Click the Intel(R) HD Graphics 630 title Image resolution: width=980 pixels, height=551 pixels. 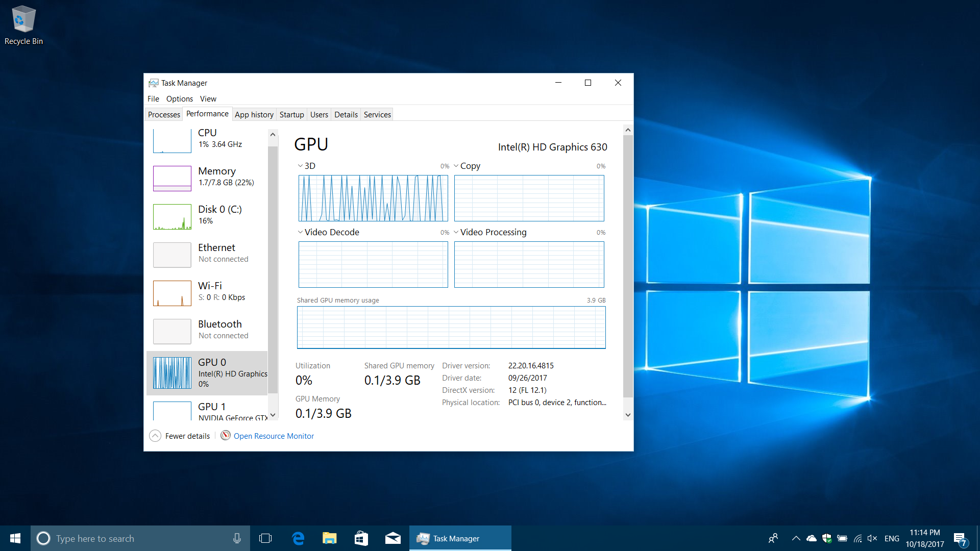(552, 147)
